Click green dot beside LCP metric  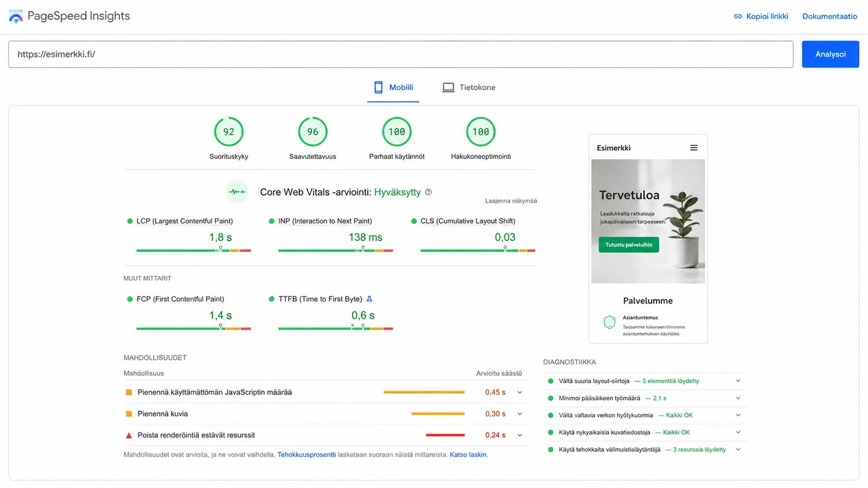coord(130,221)
